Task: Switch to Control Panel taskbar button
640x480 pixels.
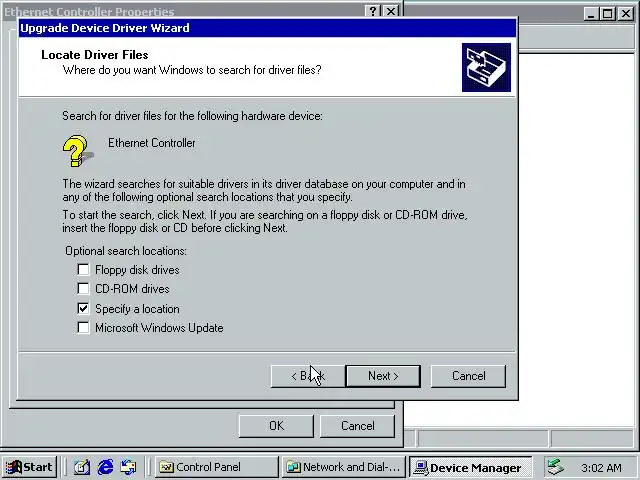Action: click(x=217, y=467)
